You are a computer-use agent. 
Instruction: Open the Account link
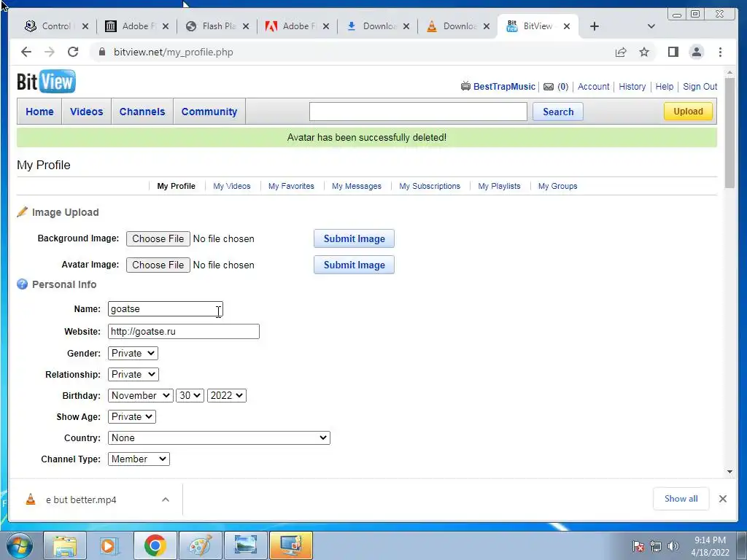pyautogui.click(x=593, y=87)
